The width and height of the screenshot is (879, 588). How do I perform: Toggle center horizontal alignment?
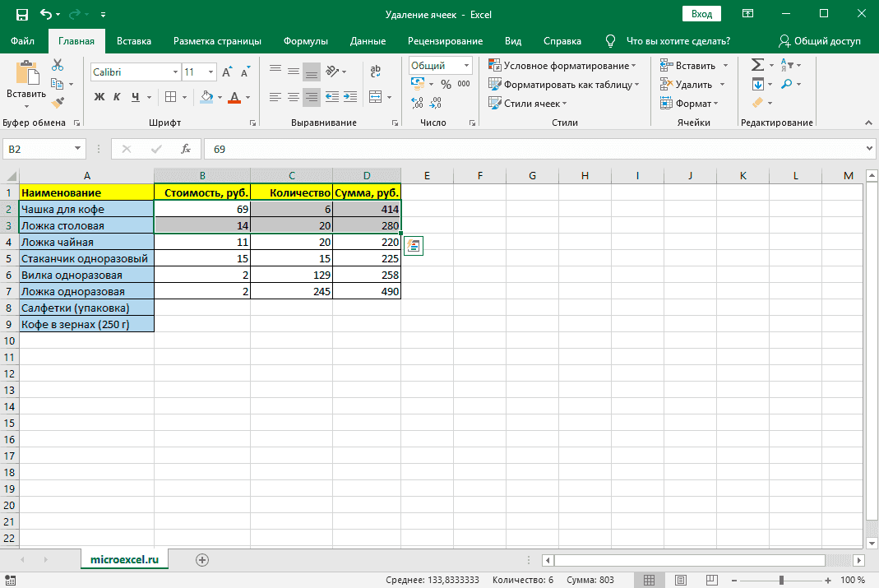tap(294, 96)
